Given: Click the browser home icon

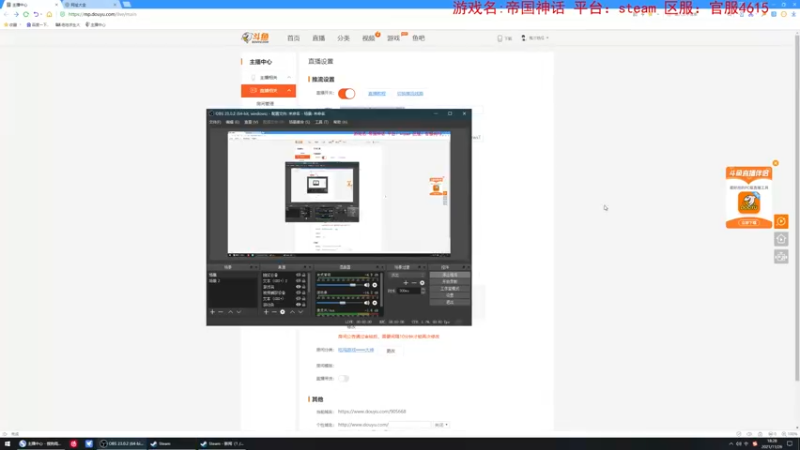Looking at the screenshot, I should pos(49,14).
